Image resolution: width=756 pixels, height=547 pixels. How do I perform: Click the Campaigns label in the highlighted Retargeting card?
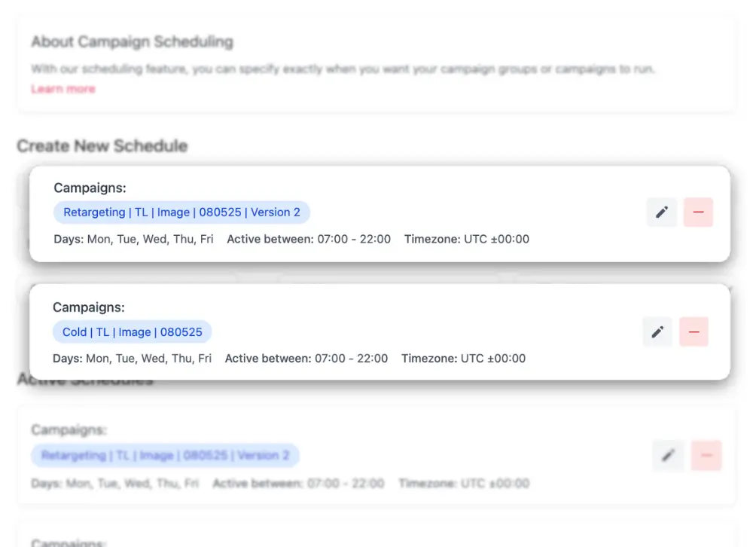[x=90, y=188]
